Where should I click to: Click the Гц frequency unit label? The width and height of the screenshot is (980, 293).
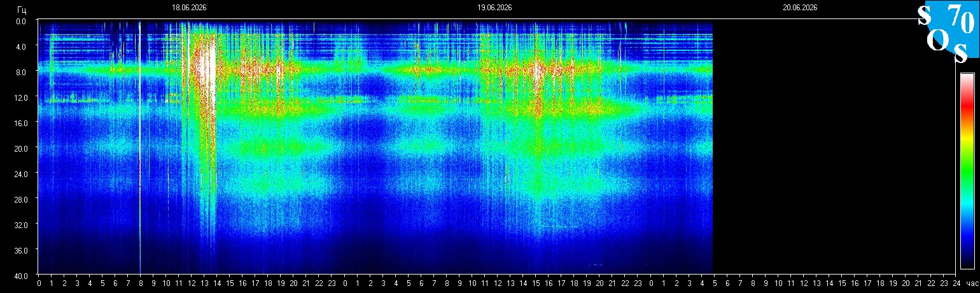22,9
